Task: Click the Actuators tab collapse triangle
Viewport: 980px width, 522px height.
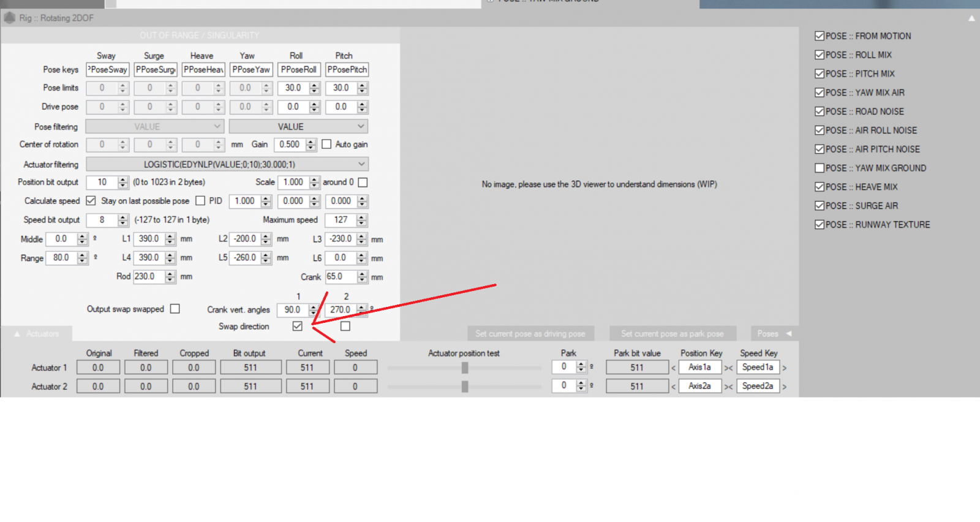Action: 17,334
